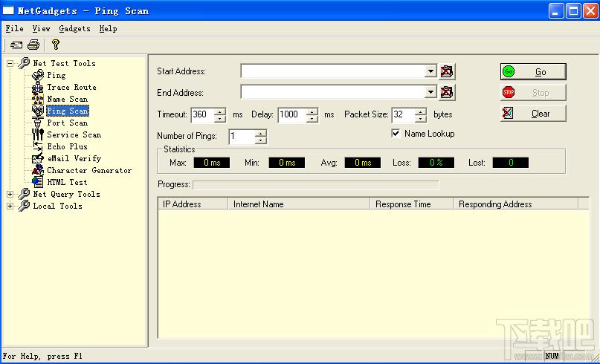Sort by the Internet Name column header
Viewport: 600px width, 364px height.
(299, 204)
